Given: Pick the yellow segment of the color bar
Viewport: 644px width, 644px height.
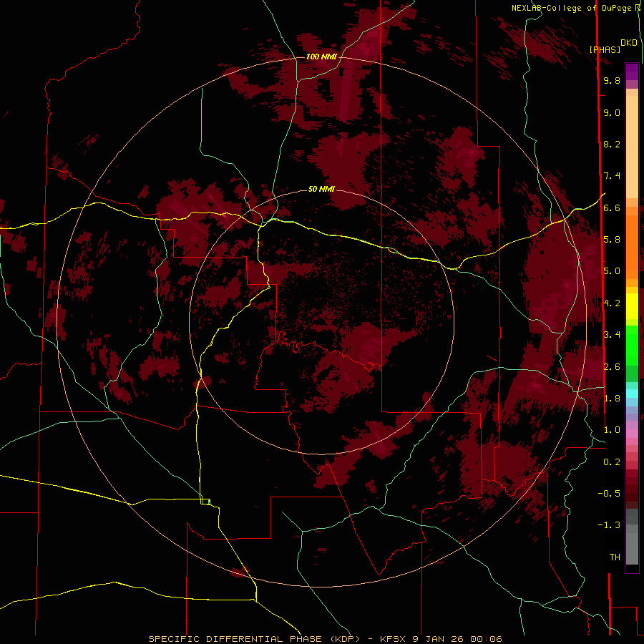Looking at the screenshot, I should [x=632, y=306].
